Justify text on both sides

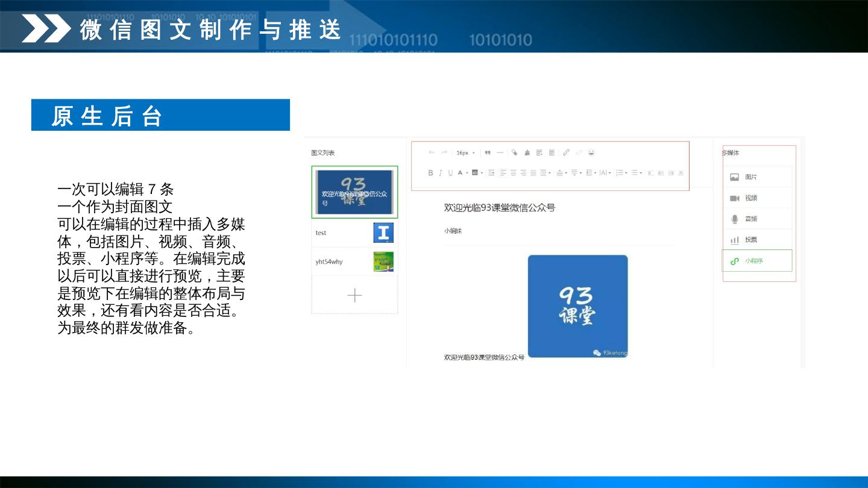[x=533, y=173]
